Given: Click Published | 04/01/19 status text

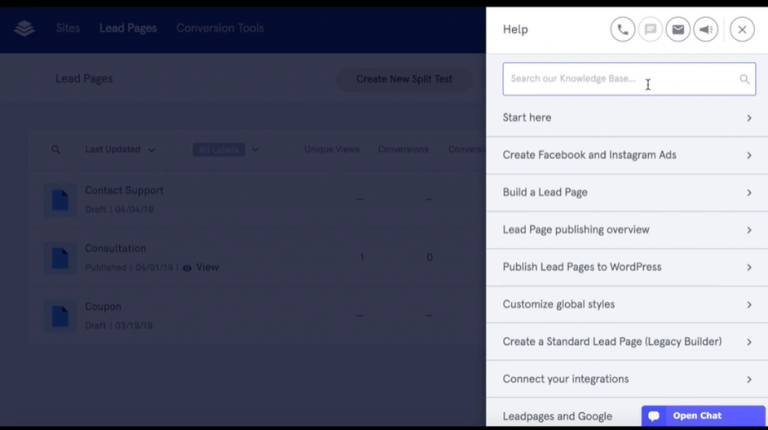Looking at the screenshot, I should tap(129, 267).
